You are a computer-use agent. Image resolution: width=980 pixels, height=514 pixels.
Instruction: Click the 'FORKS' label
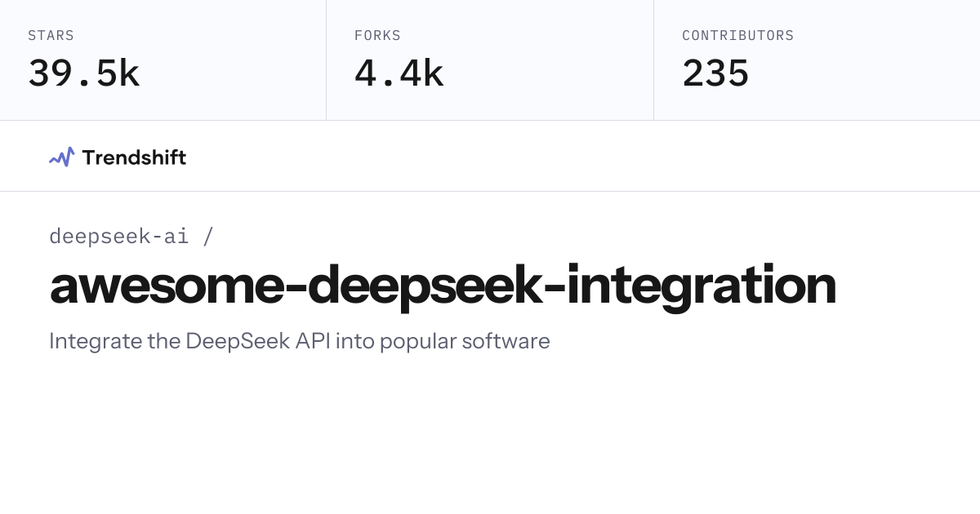click(377, 36)
